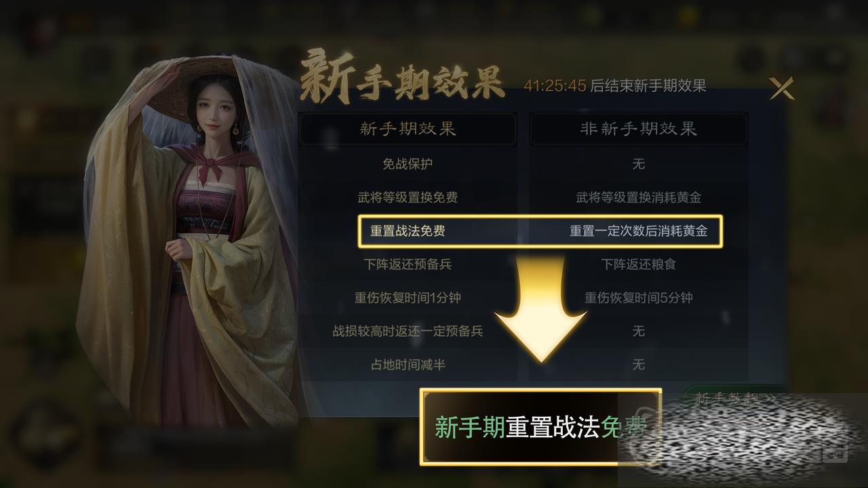
Task: Click the 下阵返还粮食 entry
Action: (x=638, y=264)
